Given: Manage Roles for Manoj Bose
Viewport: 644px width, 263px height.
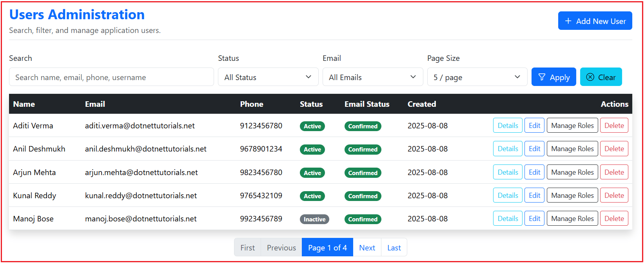Looking at the screenshot, I should (x=572, y=218).
